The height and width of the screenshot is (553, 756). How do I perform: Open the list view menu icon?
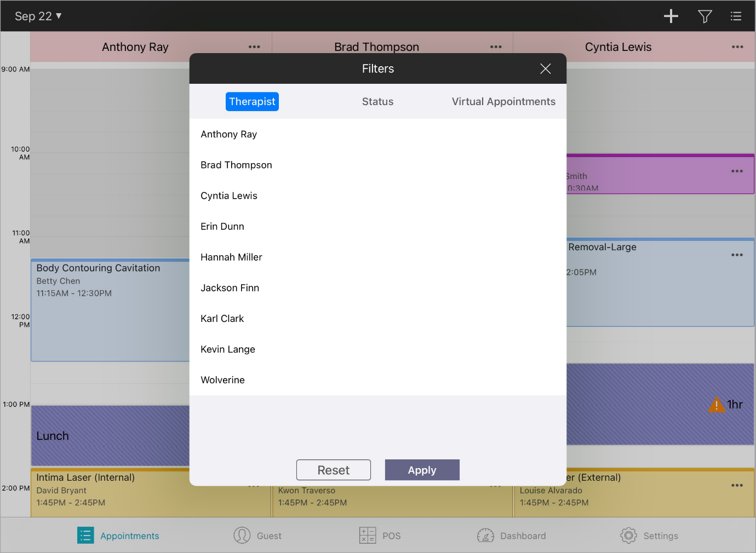[x=736, y=16]
